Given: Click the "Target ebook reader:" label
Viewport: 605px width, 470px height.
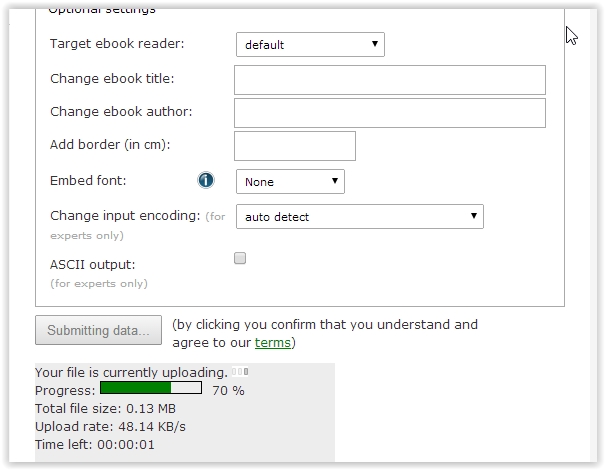Looking at the screenshot, I should coord(117,44).
